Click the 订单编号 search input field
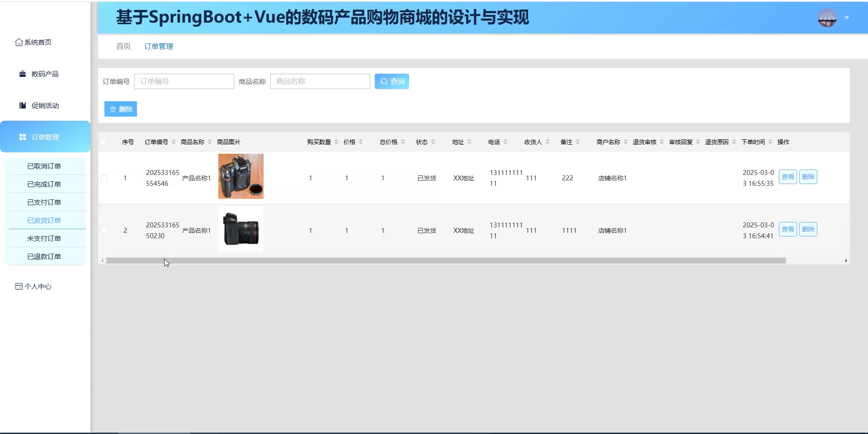868x434 pixels. click(184, 81)
